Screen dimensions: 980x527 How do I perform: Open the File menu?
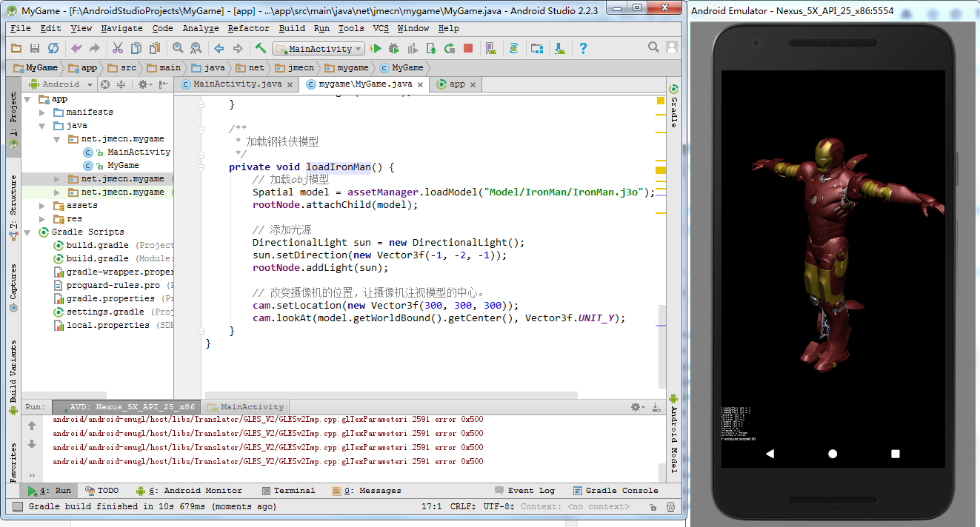coord(21,28)
